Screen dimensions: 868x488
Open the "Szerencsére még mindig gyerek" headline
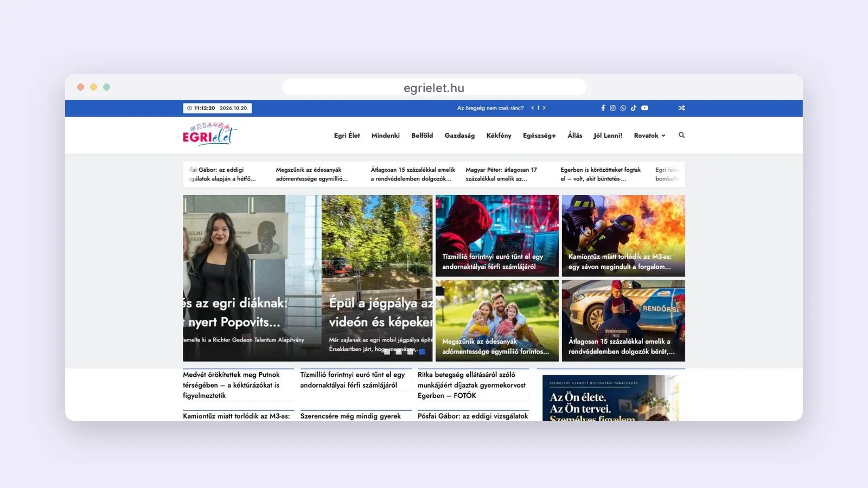[x=350, y=416]
